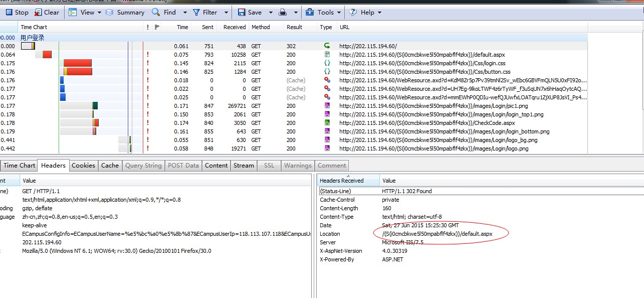
Task: Click page type icon for default.aspx
Action: (x=327, y=55)
